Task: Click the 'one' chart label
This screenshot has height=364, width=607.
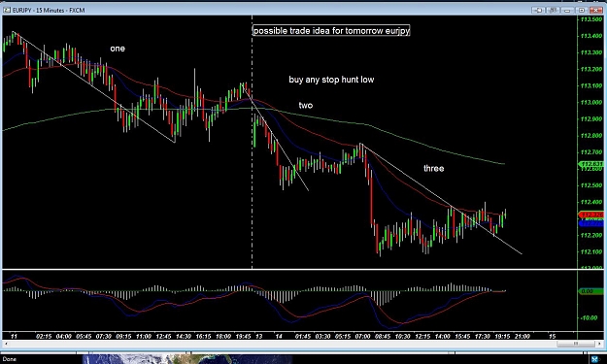Action: click(118, 49)
